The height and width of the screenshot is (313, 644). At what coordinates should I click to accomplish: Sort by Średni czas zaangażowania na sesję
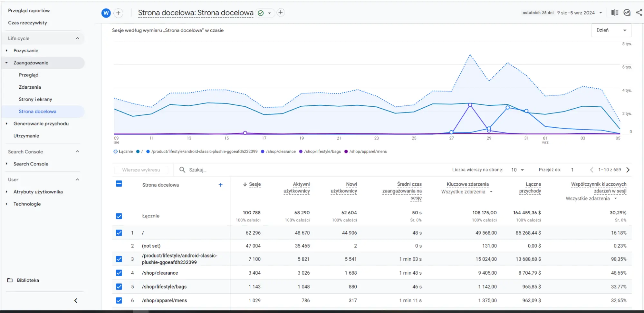pos(402,191)
